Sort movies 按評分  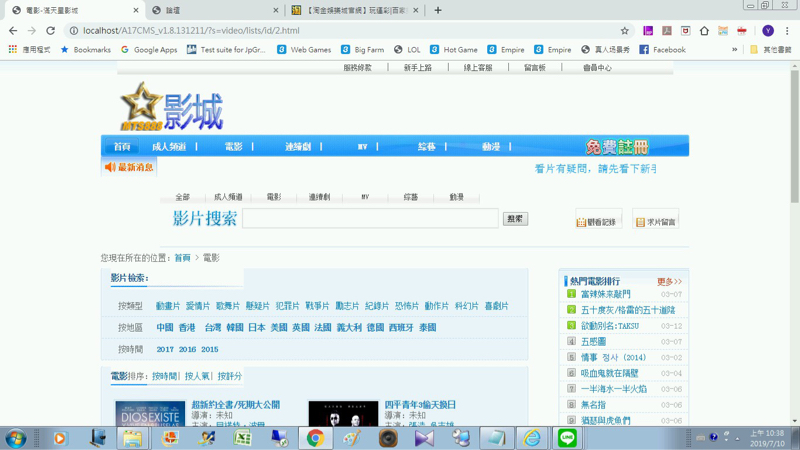[x=230, y=376]
